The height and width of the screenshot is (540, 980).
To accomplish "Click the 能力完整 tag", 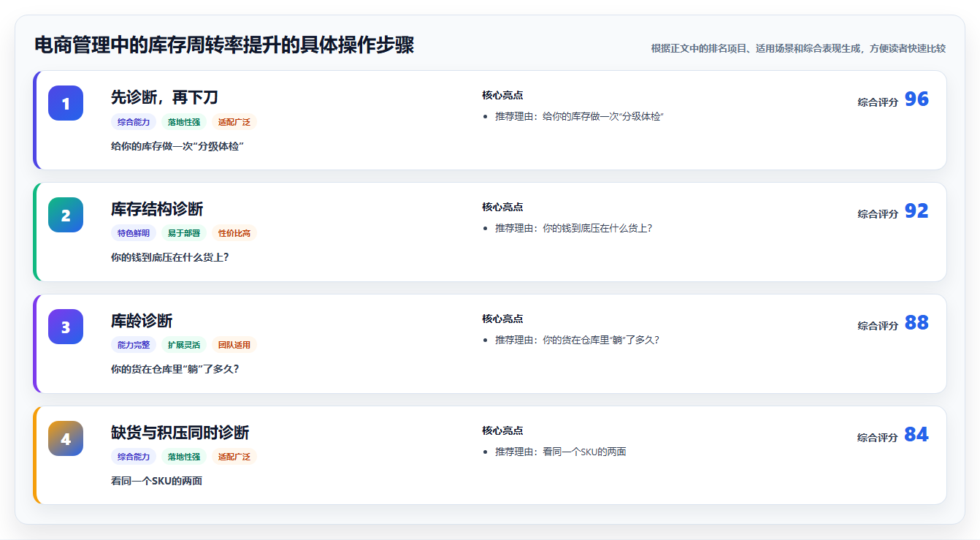I will (x=134, y=345).
